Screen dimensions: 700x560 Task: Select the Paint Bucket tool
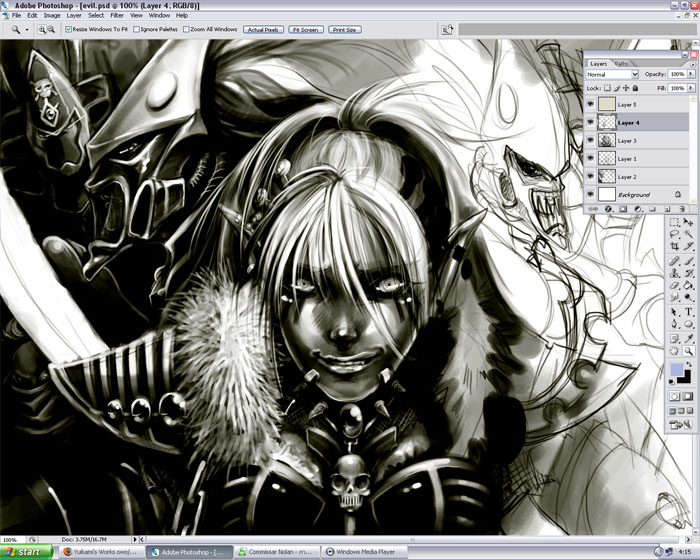tap(688, 285)
